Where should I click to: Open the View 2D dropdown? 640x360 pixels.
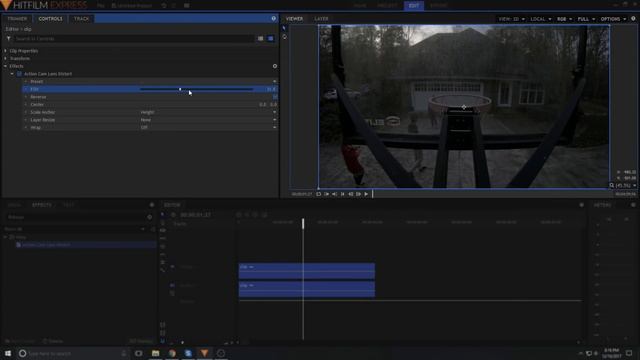(511, 19)
